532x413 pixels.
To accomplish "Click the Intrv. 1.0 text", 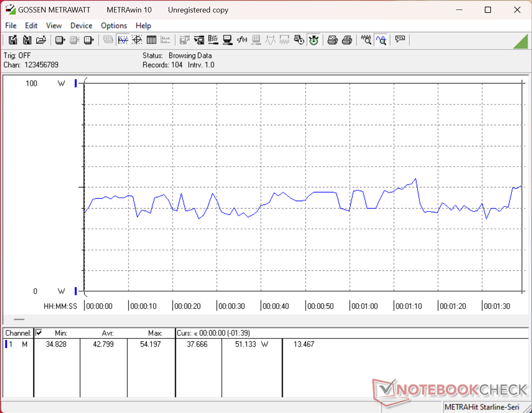I will pos(201,65).
